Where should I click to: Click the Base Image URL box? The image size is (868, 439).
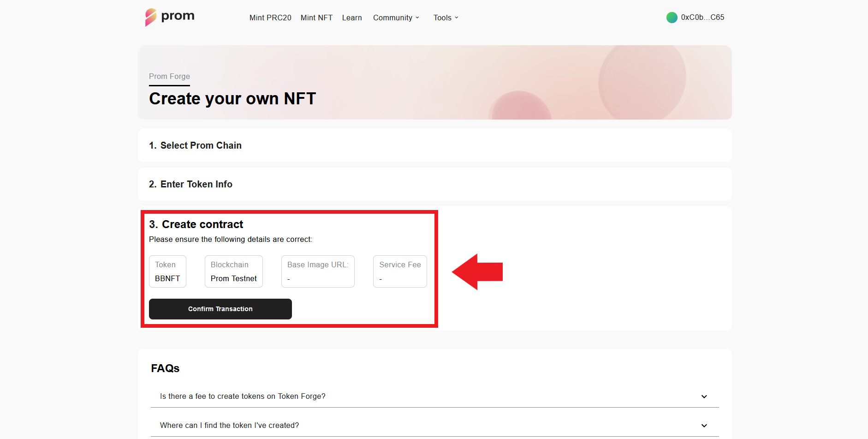(x=318, y=271)
